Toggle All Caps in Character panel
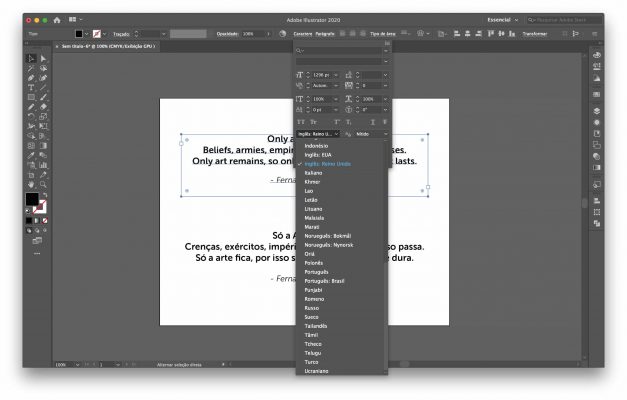Viewport: 627px width, 400px height. coord(301,122)
